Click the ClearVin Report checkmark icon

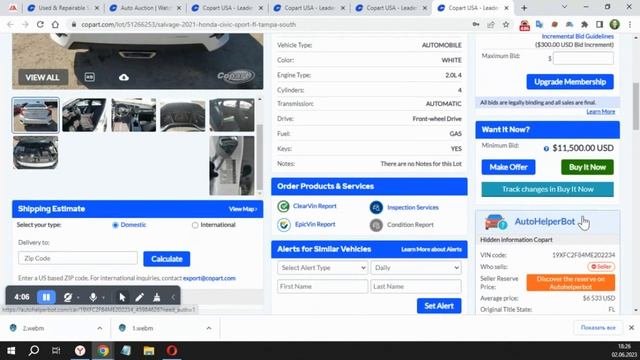[283, 206]
